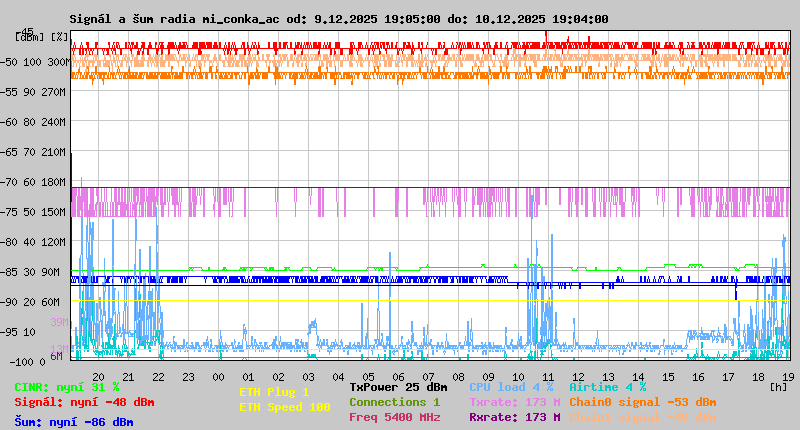Click the hour '22' tick on time axis

pos(158,377)
